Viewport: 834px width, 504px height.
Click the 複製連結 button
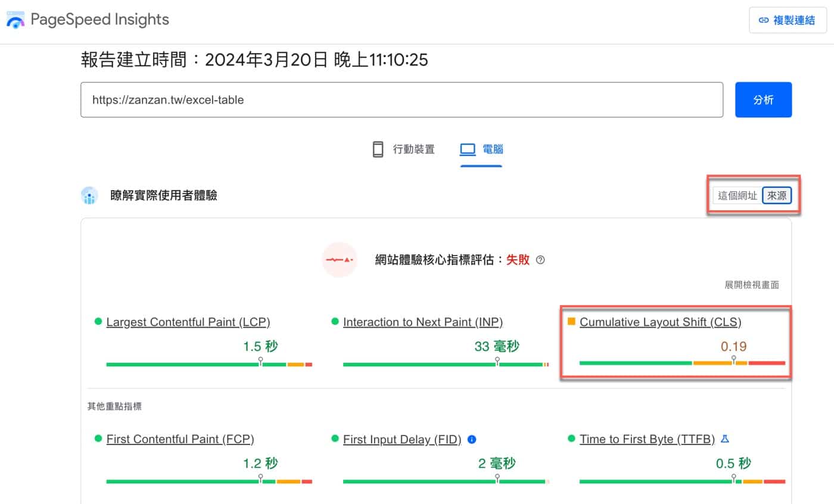[x=788, y=20]
